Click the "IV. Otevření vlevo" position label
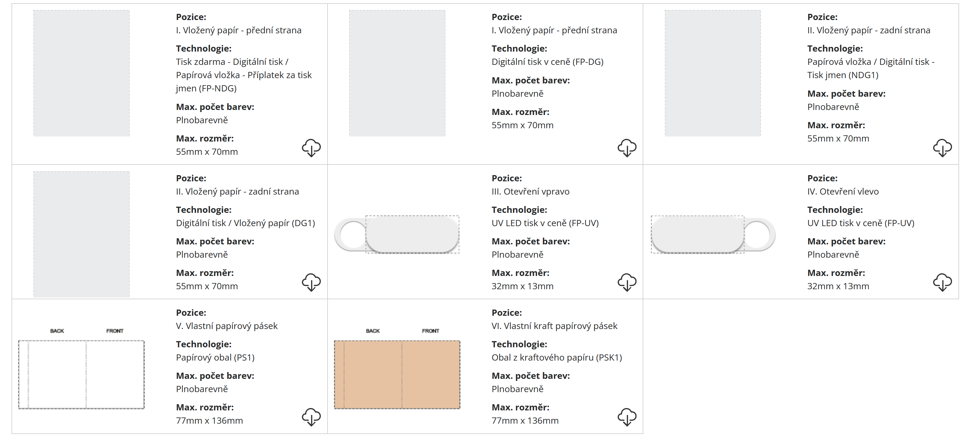The image size is (980, 444). [x=843, y=192]
